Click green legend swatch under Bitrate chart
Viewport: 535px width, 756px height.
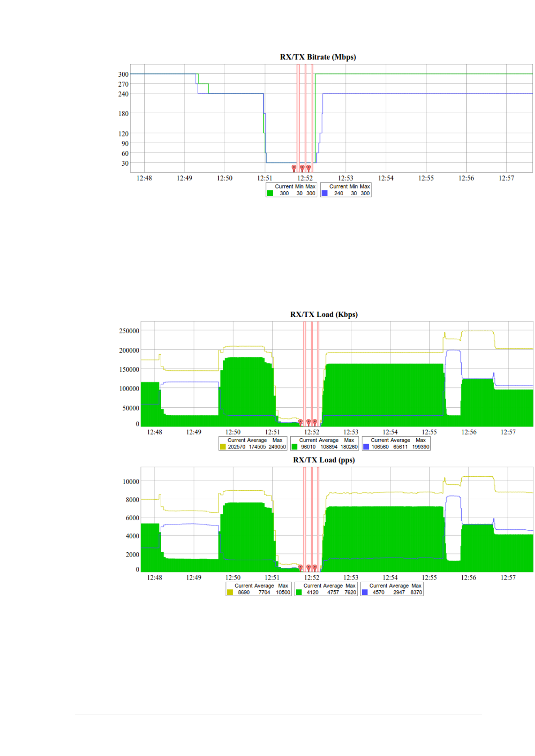[270, 193]
